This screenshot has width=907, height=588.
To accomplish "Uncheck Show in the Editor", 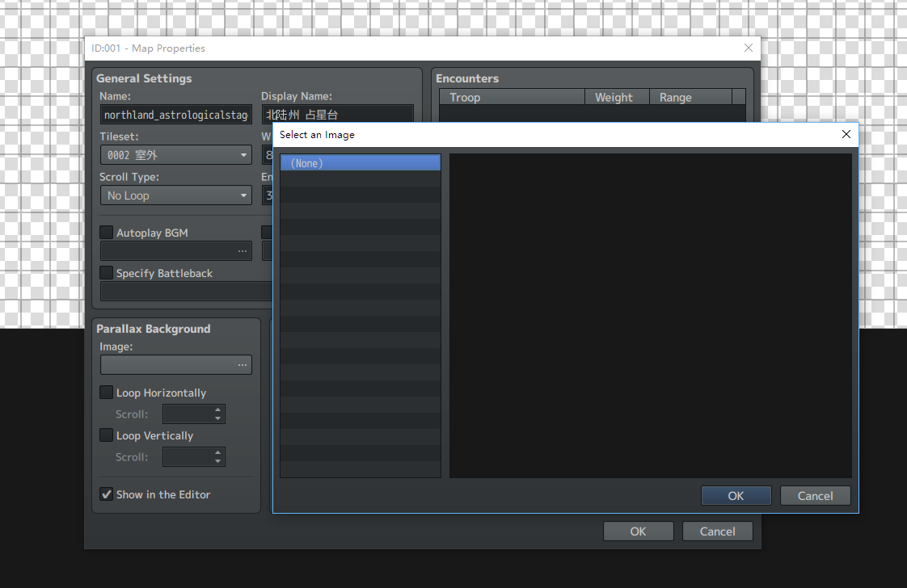I will tap(107, 494).
